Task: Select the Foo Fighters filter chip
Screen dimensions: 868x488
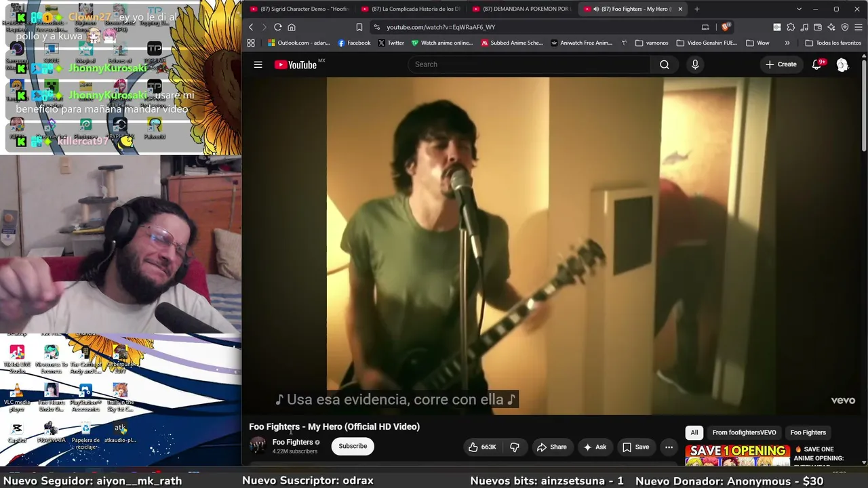Action: coord(808,432)
